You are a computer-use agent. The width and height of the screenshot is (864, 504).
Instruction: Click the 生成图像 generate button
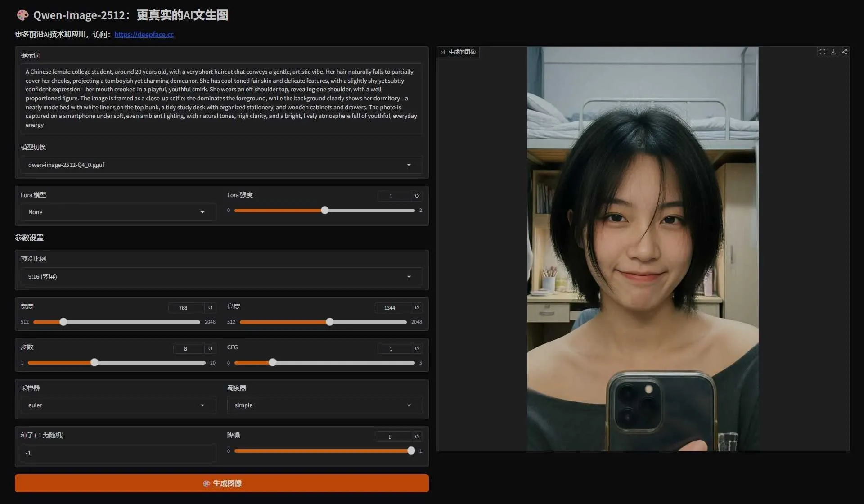coord(221,483)
